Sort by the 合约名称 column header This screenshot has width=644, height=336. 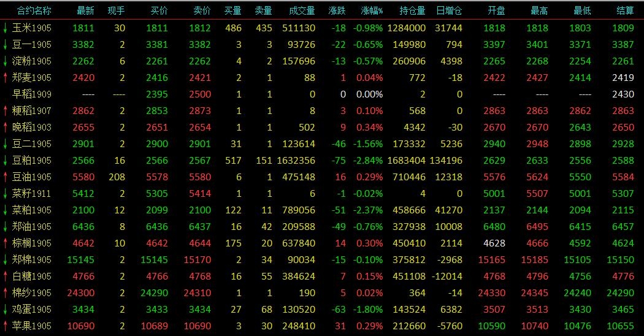(x=34, y=10)
